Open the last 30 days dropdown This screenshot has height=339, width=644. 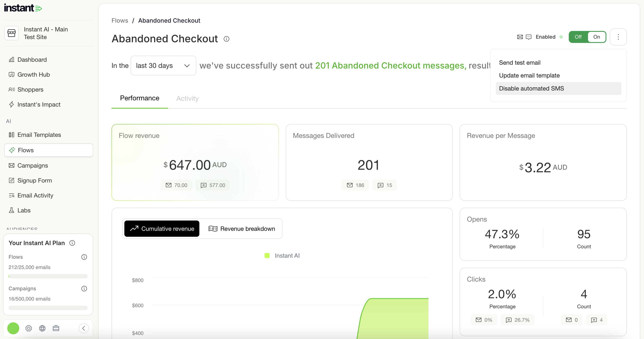[x=163, y=66]
